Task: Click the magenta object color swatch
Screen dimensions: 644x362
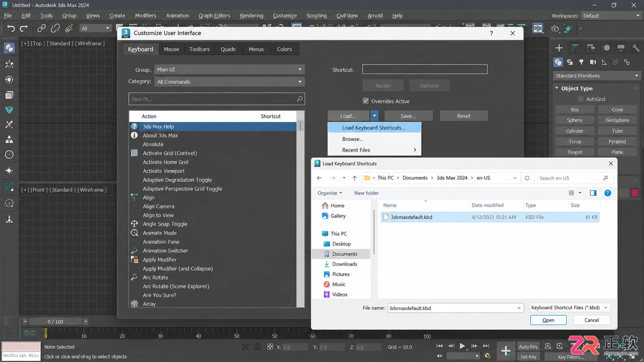Action: coord(635,193)
